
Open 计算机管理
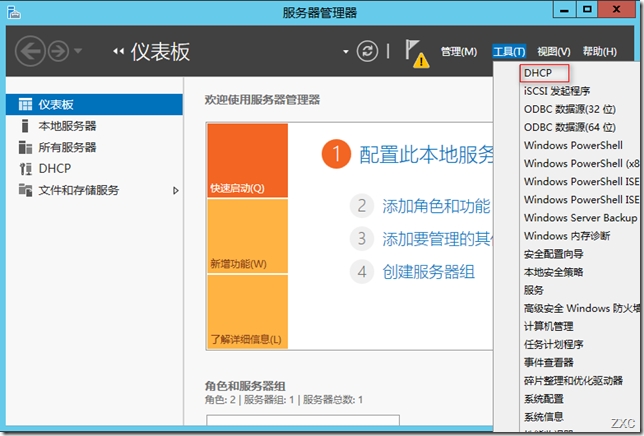(x=548, y=326)
